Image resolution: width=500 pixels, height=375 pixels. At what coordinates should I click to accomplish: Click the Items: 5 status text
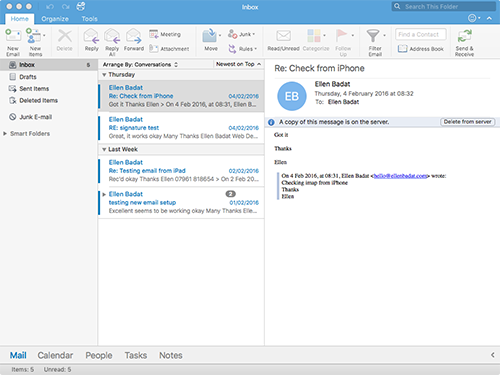23,369
